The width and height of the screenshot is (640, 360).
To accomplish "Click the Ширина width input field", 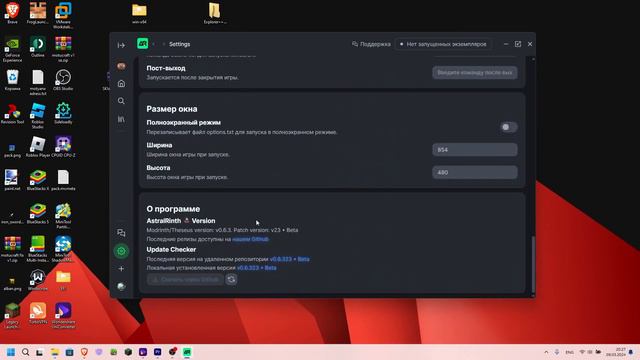I will (475, 150).
